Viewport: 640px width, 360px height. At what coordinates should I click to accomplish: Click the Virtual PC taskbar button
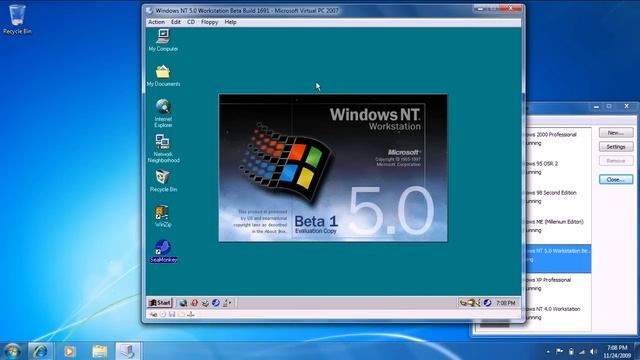point(128,351)
